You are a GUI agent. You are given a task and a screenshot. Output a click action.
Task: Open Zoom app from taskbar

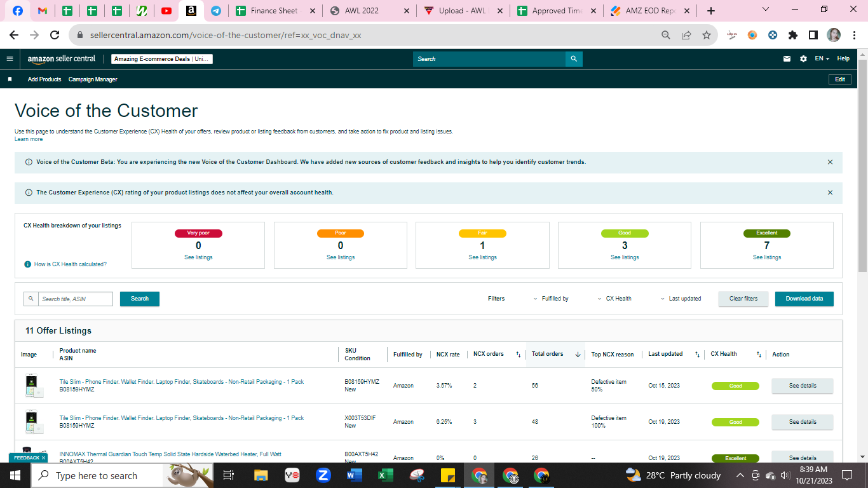[x=323, y=475]
